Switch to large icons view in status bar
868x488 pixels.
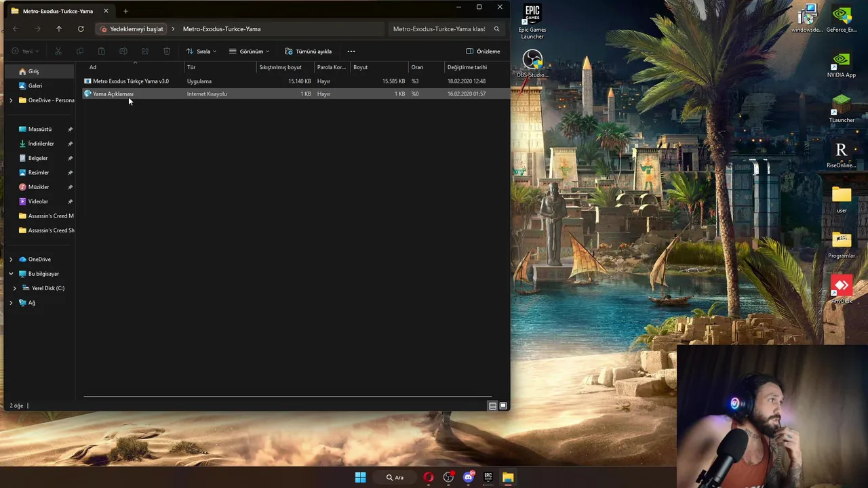pyautogui.click(x=503, y=406)
